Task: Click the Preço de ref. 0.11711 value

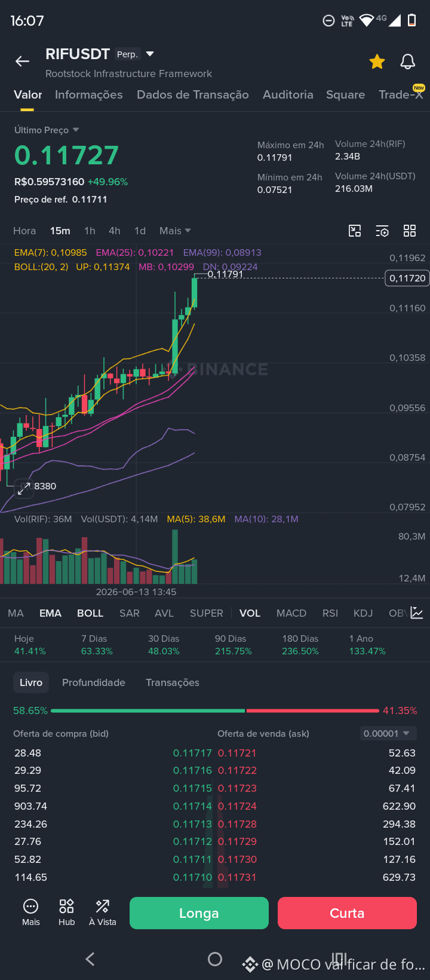Action: [x=61, y=199]
